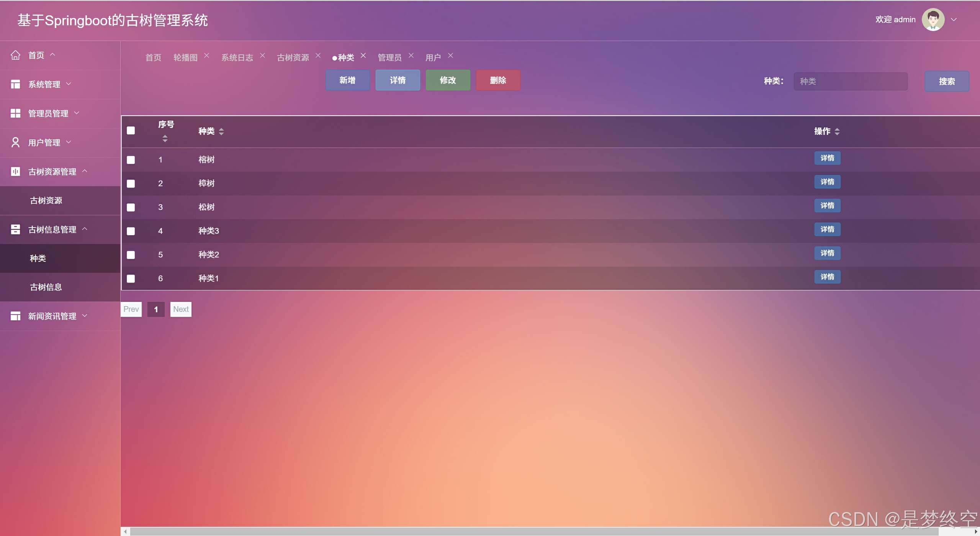This screenshot has width=980, height=536.
Task: Sort the table by 种类 column
Action: 221,131
